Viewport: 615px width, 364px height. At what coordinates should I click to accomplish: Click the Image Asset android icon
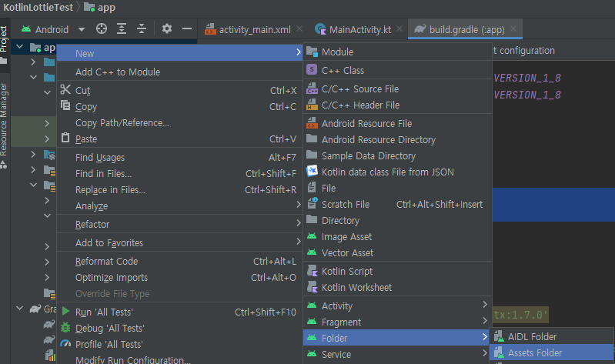click(312, 236)
